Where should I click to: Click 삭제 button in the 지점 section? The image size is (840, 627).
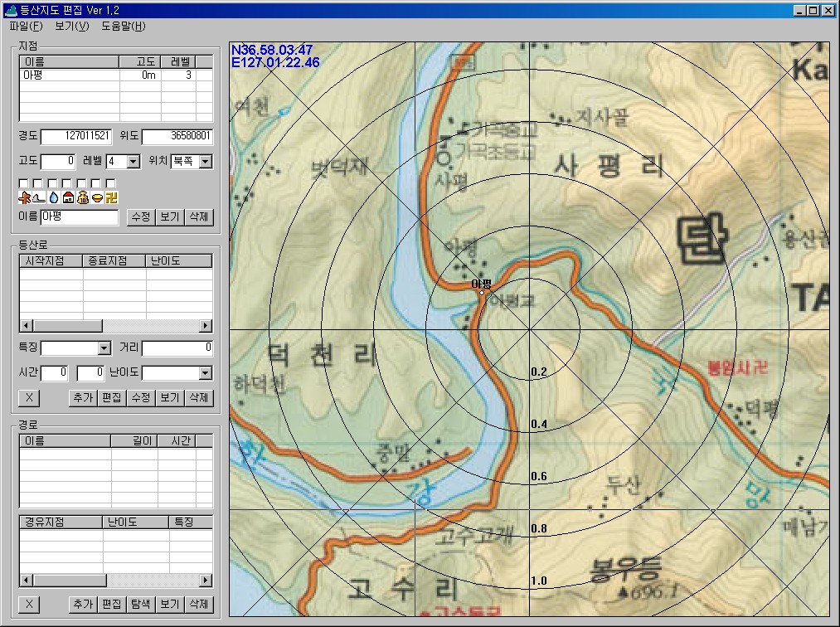coord(199,217)
